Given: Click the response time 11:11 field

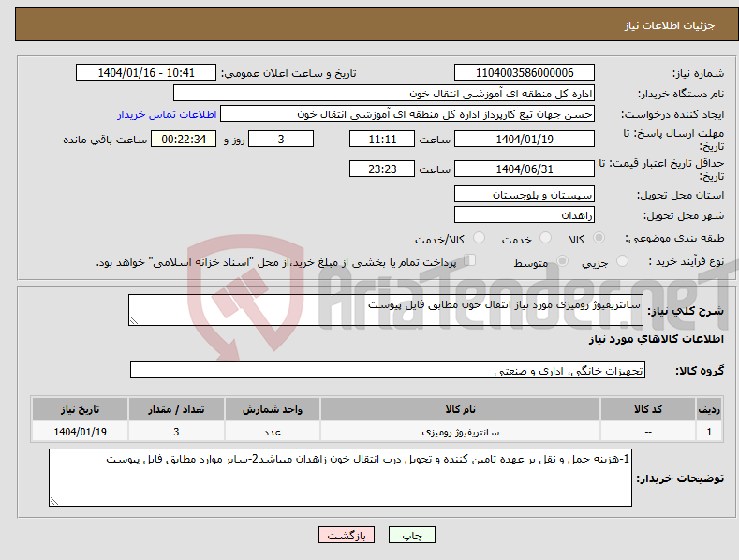Looking at the screenshot, I should [382, 139].
